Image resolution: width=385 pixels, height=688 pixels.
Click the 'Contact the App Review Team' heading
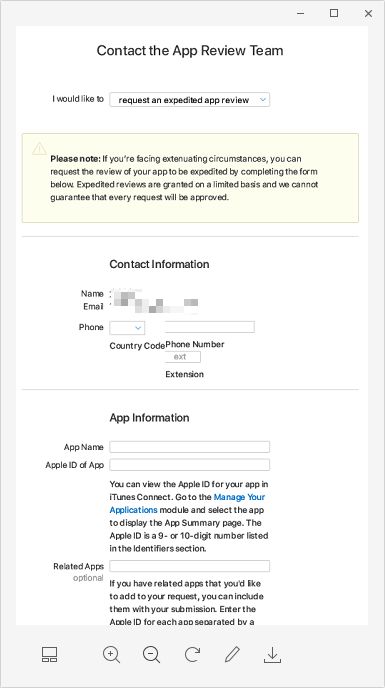coord(190,50)
